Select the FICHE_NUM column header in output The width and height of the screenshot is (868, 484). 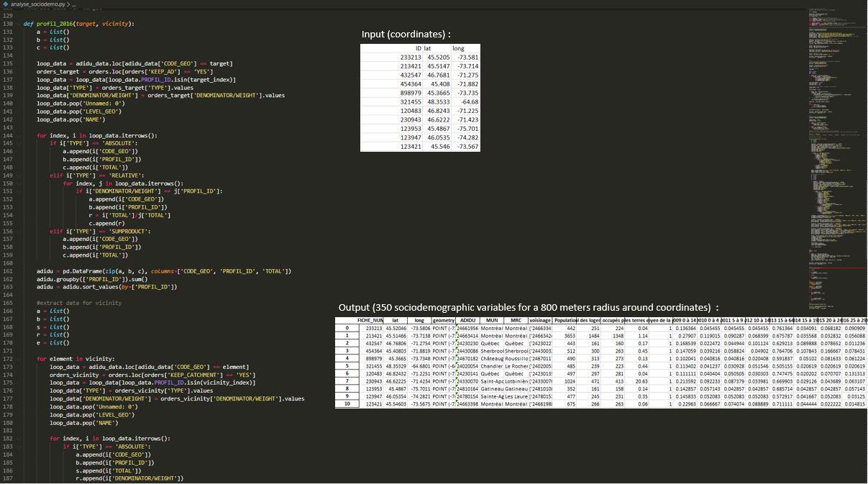(370, 320)
